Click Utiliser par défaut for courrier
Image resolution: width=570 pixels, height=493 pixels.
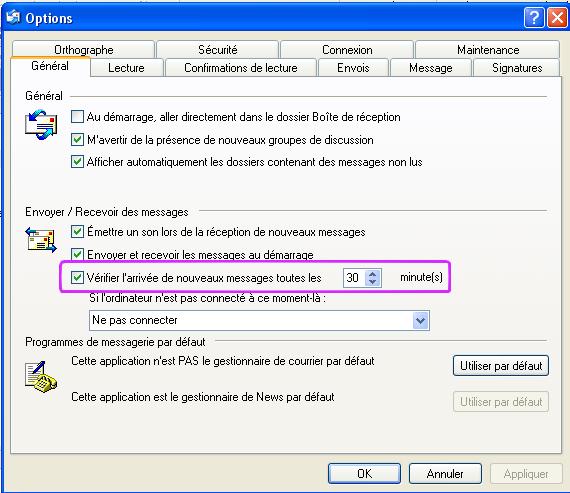(501, 366)
